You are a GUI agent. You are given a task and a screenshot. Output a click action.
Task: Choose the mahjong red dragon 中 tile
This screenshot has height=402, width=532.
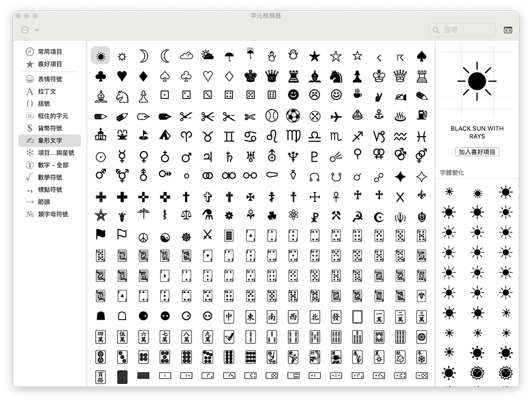(x=229, y=316)
